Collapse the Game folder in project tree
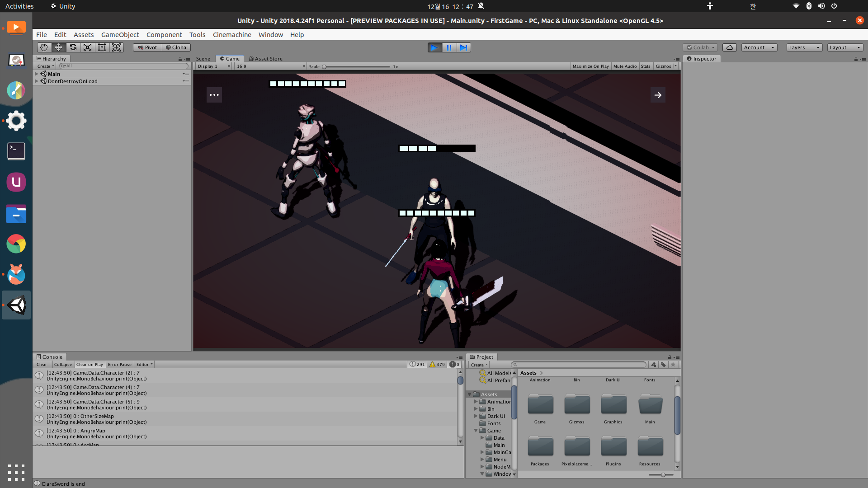The image size is (868, 488). click(x=476, y=431)
